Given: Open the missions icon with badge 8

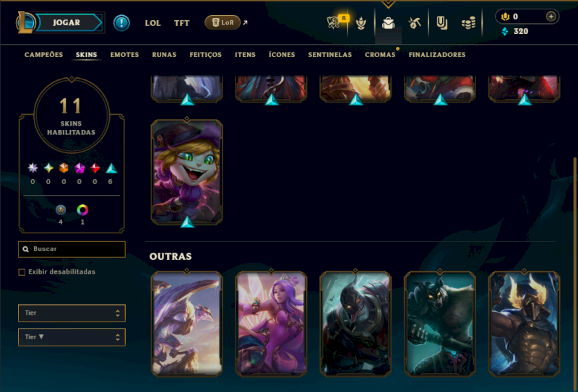Looking at the screenshot, I should (334, 22).
